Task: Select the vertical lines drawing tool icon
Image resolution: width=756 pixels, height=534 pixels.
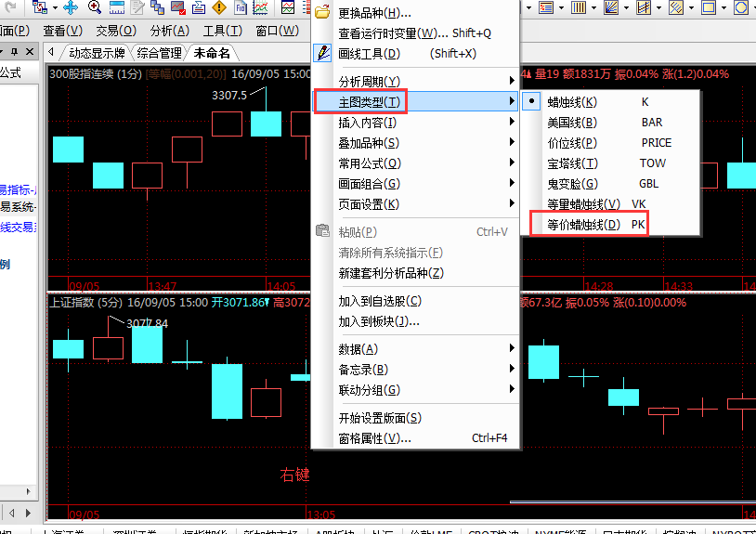Action: point(578,8)
